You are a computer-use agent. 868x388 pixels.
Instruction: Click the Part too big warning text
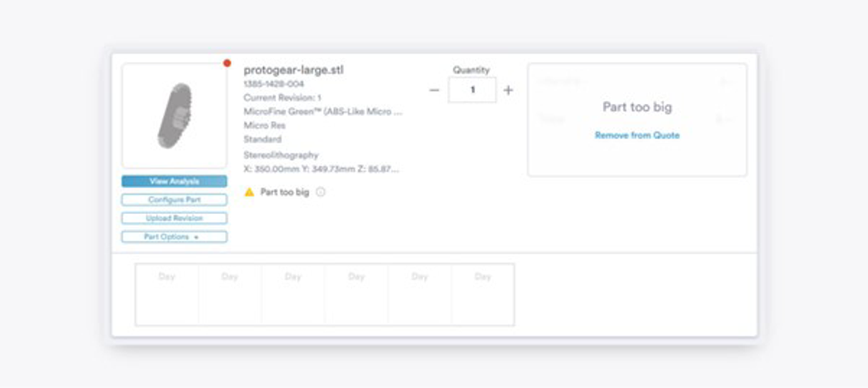284,192
